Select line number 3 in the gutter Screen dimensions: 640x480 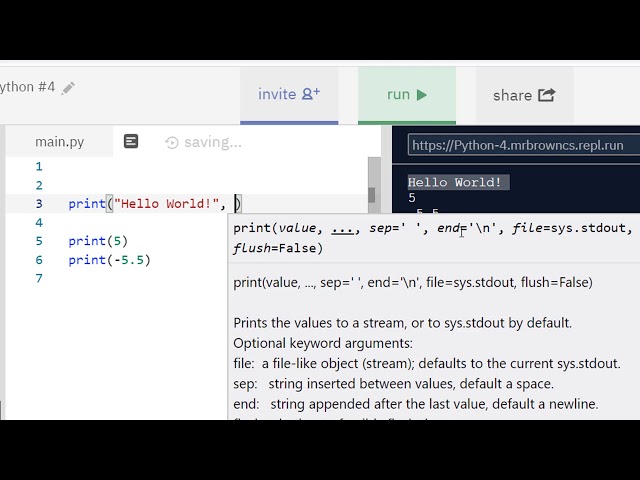pyautogui.click(x=39, y=204)
